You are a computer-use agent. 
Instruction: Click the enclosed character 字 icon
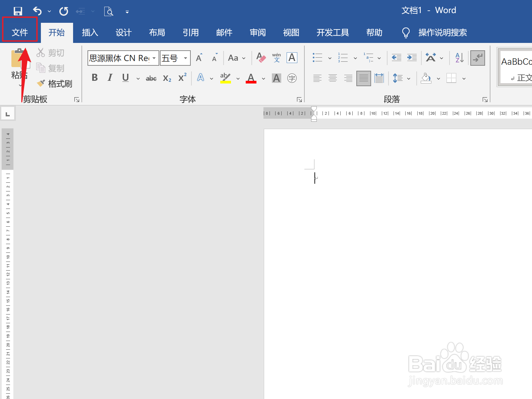[x=292, y=78]
